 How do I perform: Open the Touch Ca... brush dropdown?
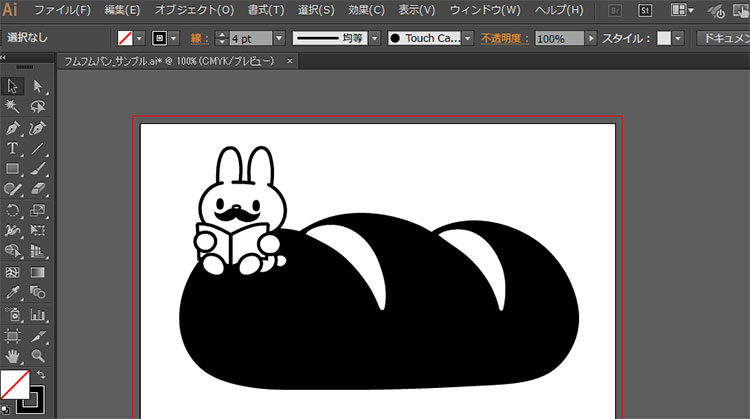468,38
